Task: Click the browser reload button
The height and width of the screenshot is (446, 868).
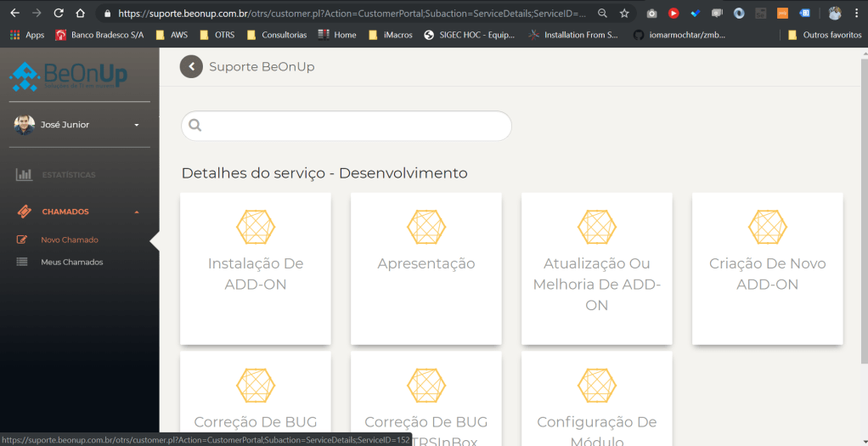Action: click(x=58, y=14)
